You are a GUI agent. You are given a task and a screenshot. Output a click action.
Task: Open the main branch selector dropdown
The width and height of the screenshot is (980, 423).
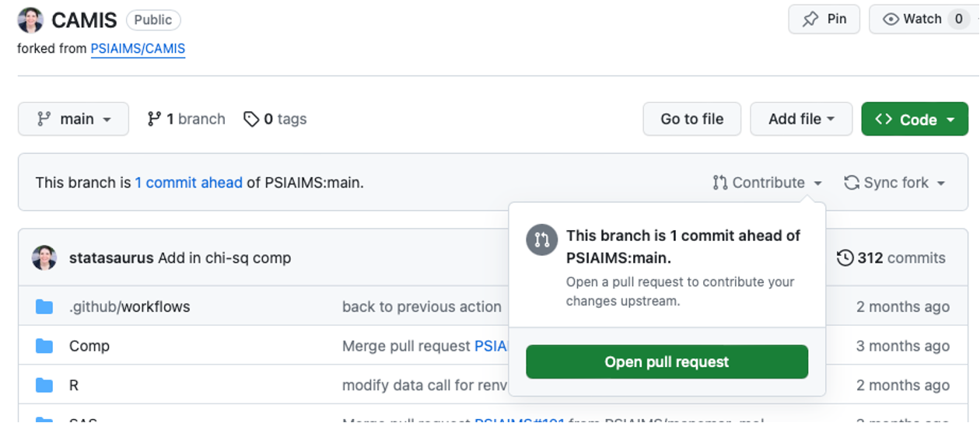click(x=74, y=119)
